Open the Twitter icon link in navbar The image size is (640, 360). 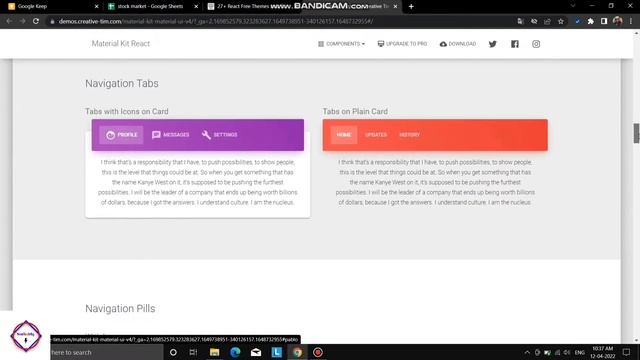(x=493, y=44)
